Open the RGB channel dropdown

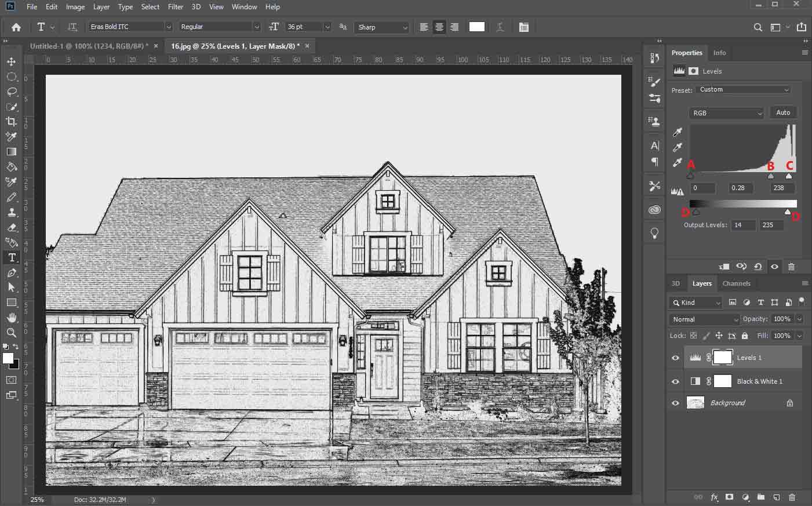click(x=726, y=112)
